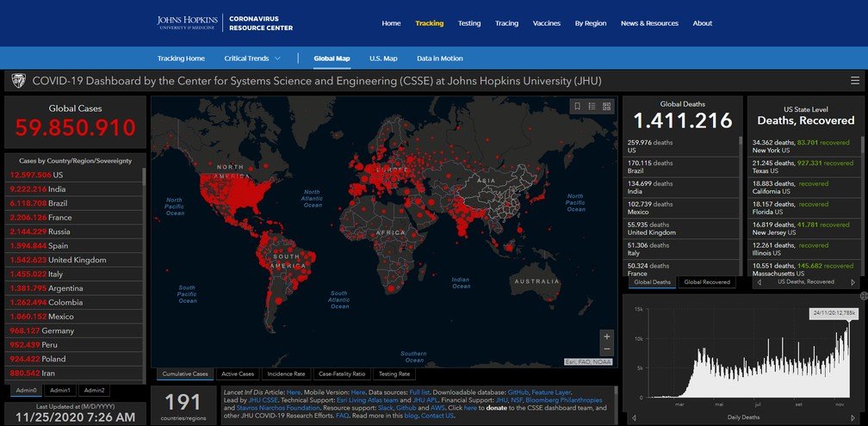
Task: Select the Admin1 tab
Action: (59, 391)
